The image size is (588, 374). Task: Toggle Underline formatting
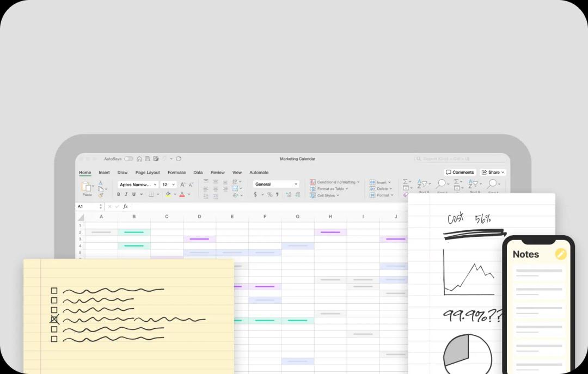(134, 194)
